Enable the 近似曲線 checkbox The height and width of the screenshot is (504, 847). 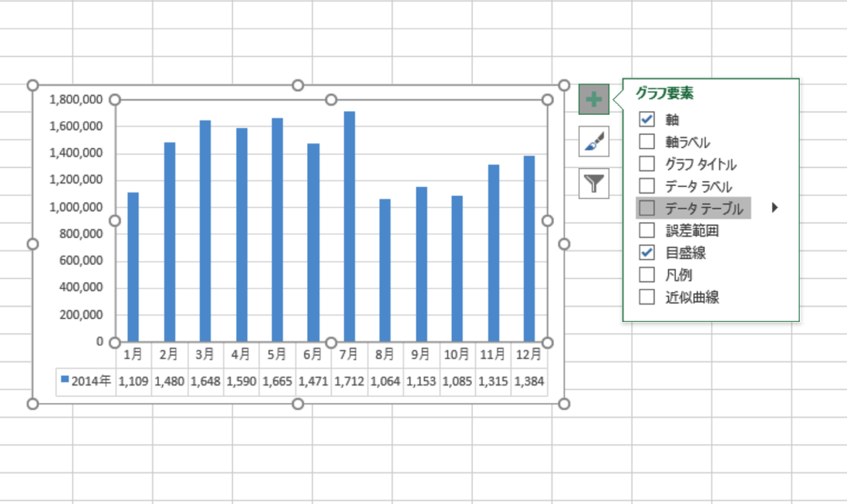tap(646, 296)
